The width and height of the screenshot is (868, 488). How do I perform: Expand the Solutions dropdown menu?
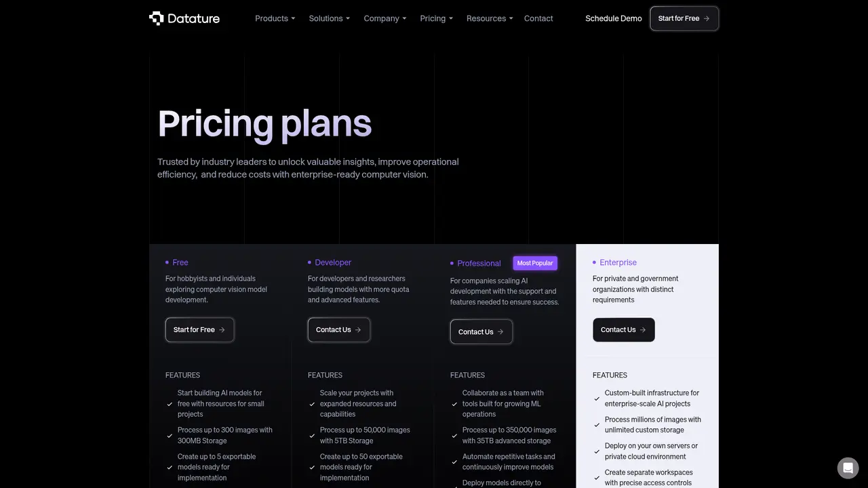pos(329,18)
